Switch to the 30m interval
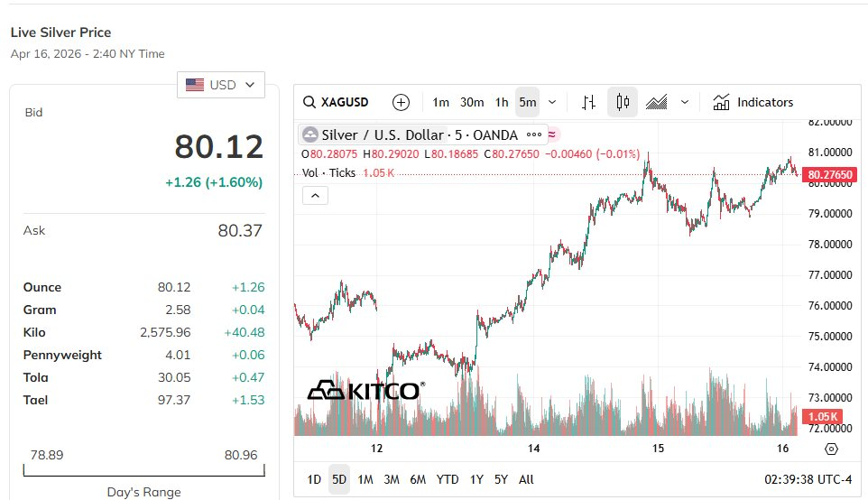 point(472,102)
